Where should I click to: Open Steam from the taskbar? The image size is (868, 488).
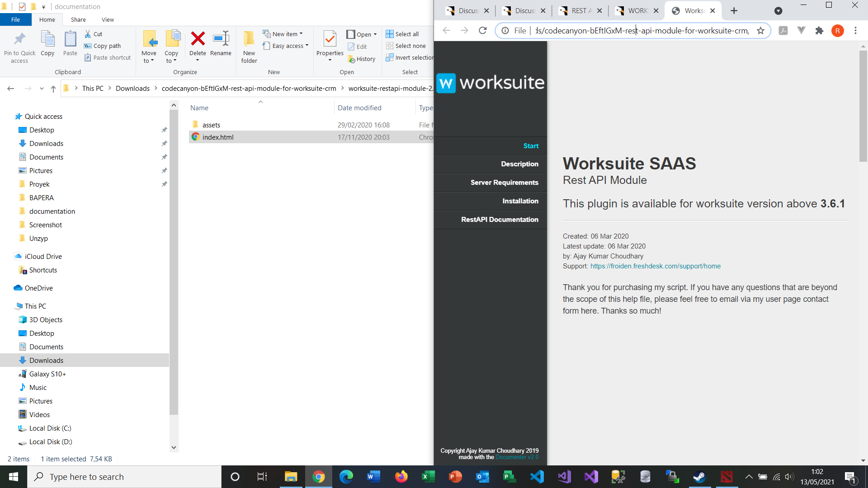(x=699, y=477)
